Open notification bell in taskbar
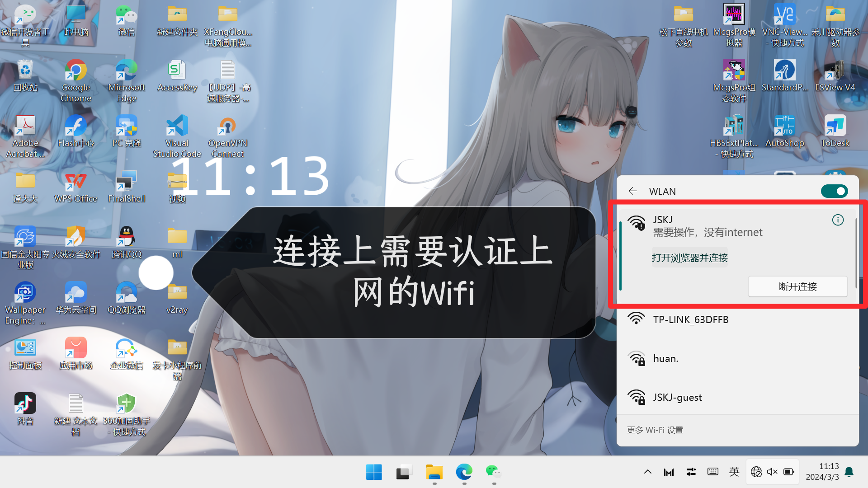The width and height of the screenshot is (868, 488). click(x=849, y=472)
